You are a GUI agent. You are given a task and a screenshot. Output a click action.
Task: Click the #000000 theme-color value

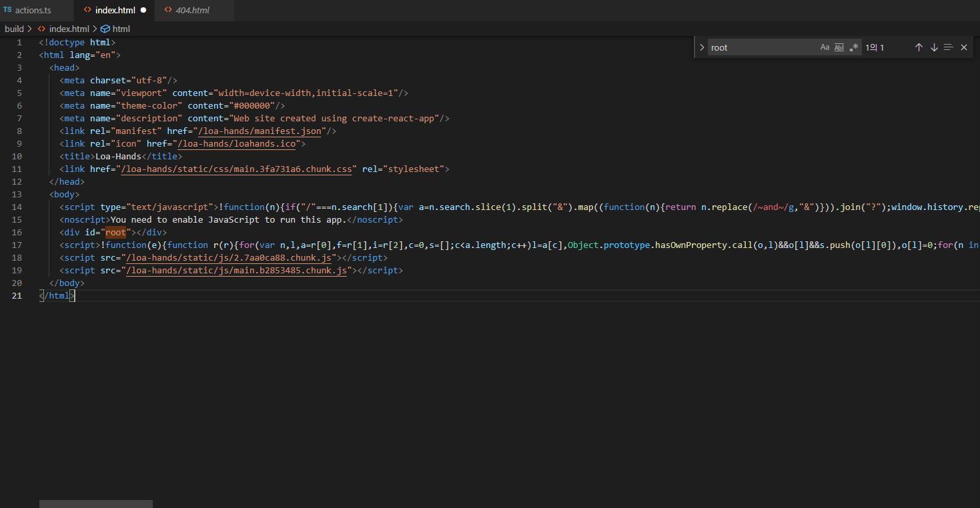[x=254, y=106]
